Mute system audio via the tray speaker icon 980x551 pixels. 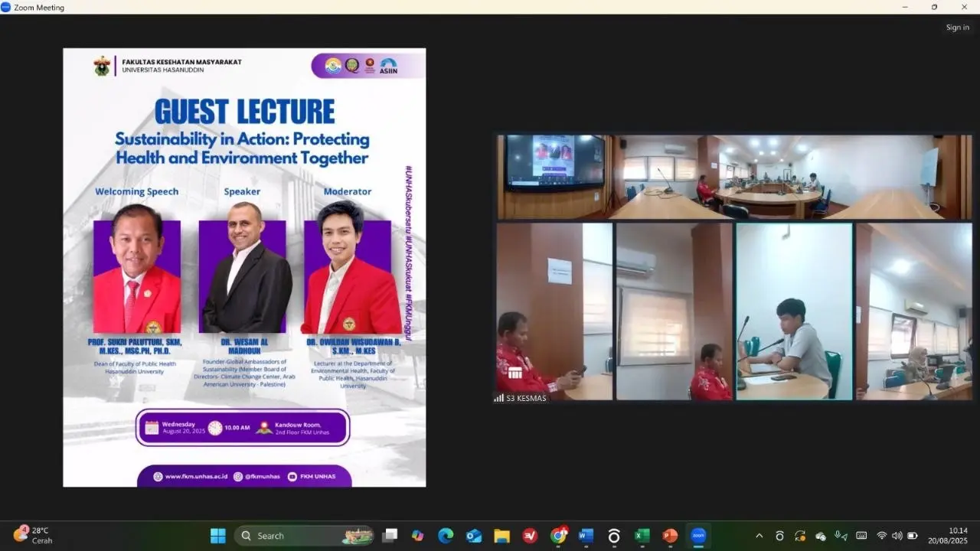pos(897,536)
